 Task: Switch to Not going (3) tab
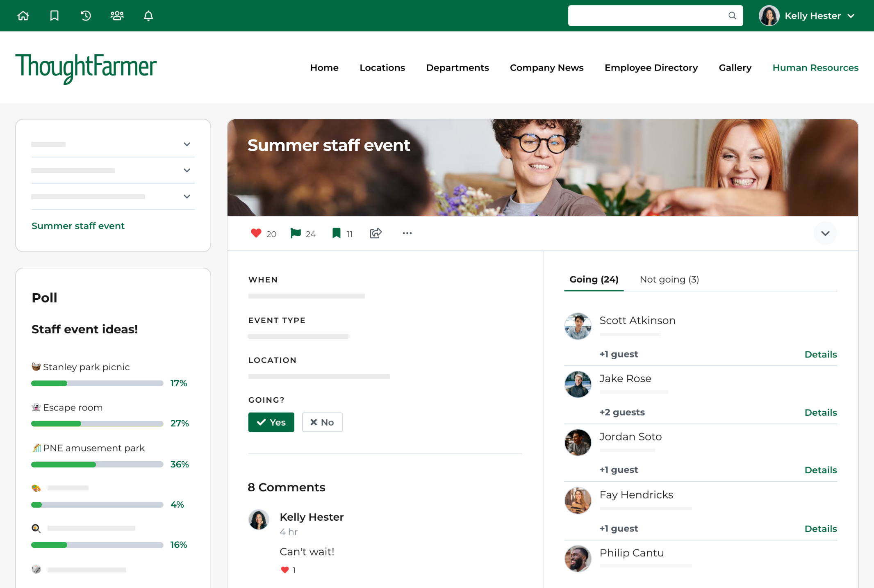(669, 280)
